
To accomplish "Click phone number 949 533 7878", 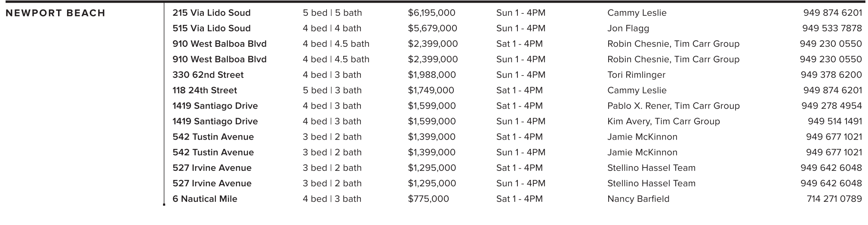I will click(x=832, y=28).
